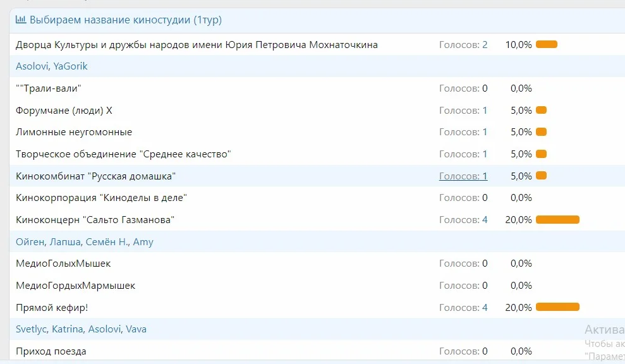Click "Голосов: 4" next to Прямой кефир!
The height and width of the screenshot is (364, 625).
point(463,307)
